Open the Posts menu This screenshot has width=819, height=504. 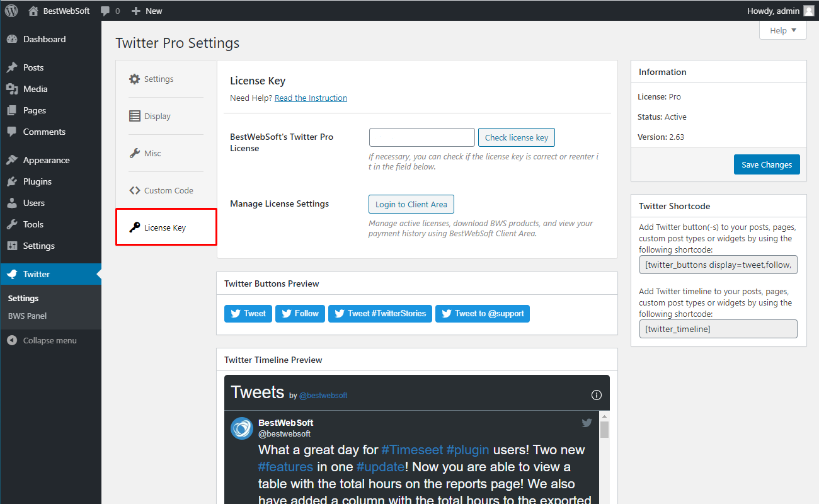[50, 67]
